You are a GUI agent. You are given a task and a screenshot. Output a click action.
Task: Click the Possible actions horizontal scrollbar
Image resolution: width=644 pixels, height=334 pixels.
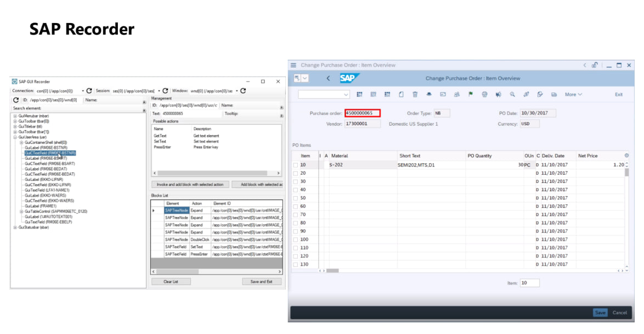[x=217, y=173]
